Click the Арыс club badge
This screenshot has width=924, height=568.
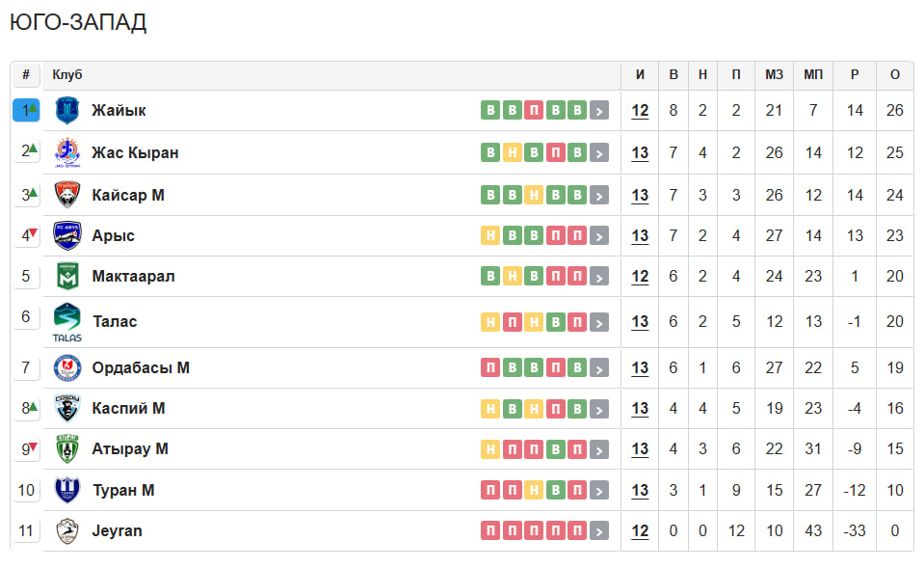click(67, 235)
